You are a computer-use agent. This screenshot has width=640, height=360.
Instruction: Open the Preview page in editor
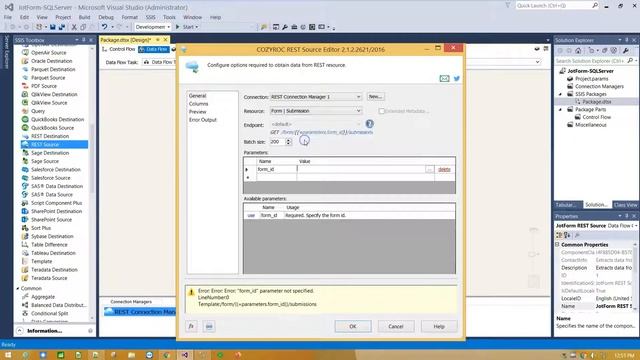click(198, 112)
